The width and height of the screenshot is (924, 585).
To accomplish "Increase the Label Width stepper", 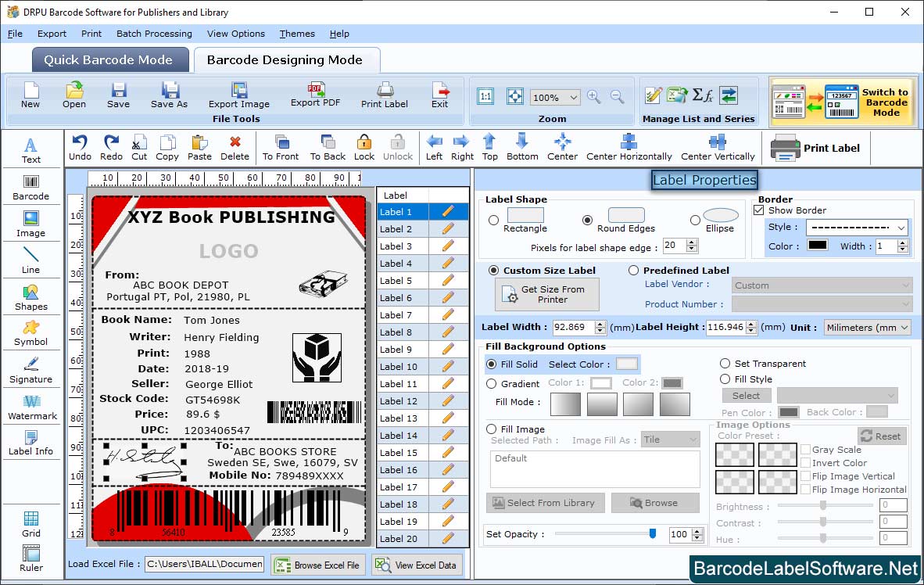I will pos(600,324).
